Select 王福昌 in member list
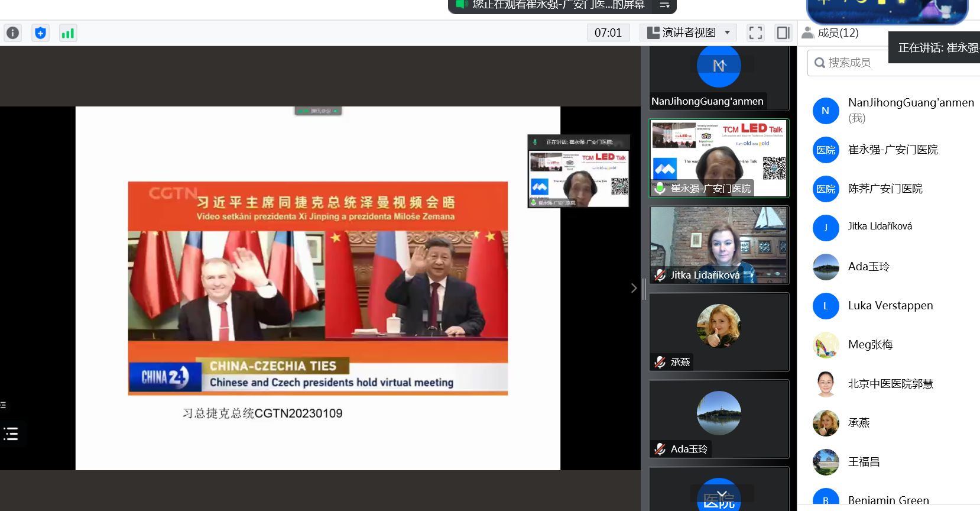The width and height of the screenshot is (980, 511). (x=893, y=462)
